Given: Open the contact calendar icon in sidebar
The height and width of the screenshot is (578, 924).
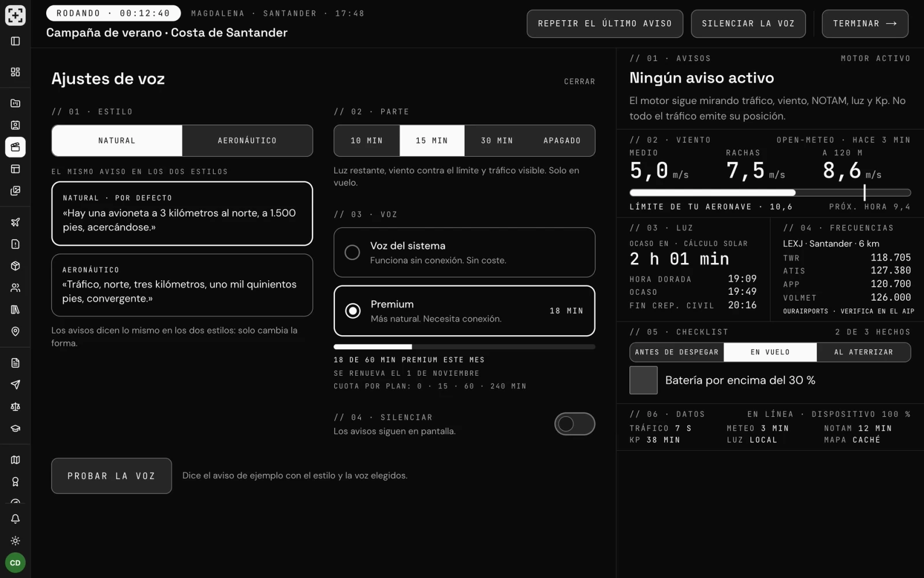Looking at the screenshot, I should tap(16, 125).
